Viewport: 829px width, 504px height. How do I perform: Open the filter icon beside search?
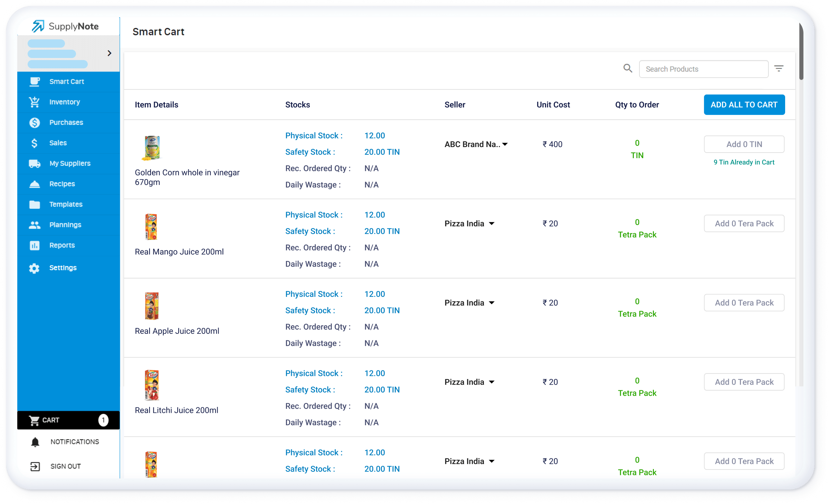tap(780, 68)
